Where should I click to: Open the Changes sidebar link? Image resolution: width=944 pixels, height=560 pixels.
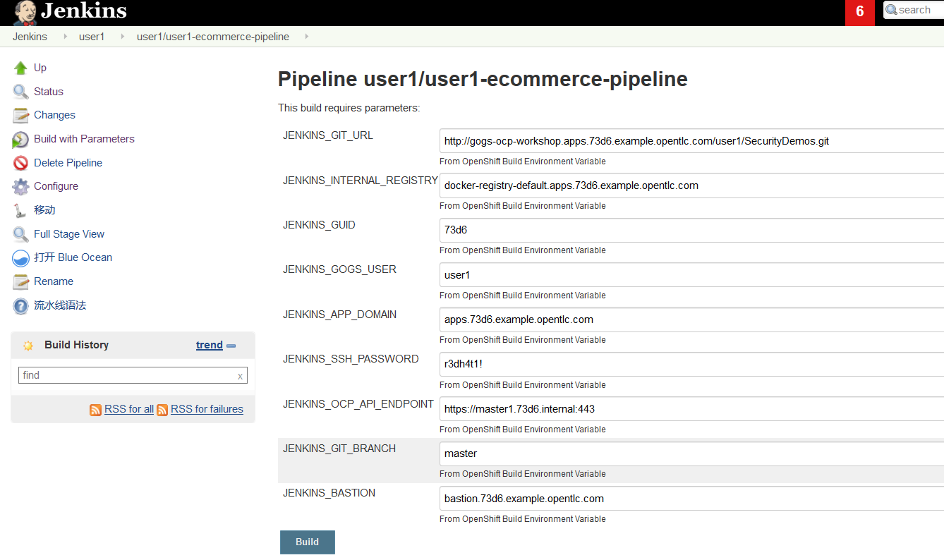tap(54, 115)
